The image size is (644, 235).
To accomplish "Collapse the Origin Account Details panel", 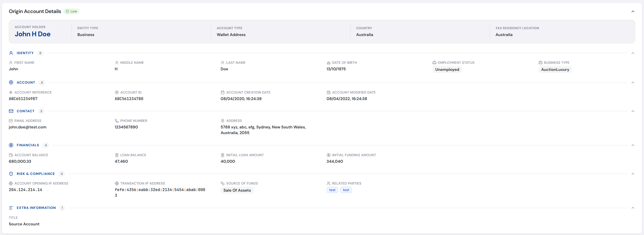I will pos(633,11).
